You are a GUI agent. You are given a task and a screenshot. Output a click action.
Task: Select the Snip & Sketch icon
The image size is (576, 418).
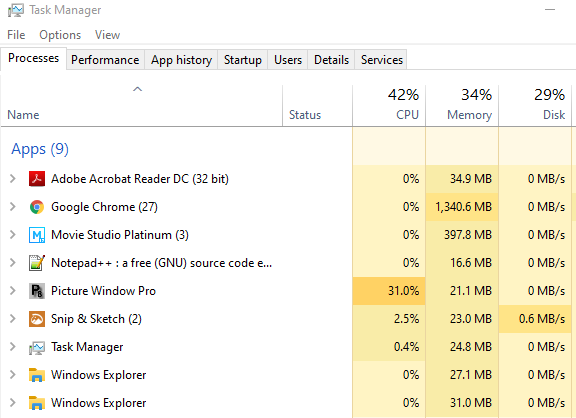pyautogui.click(x=37, y=319)
